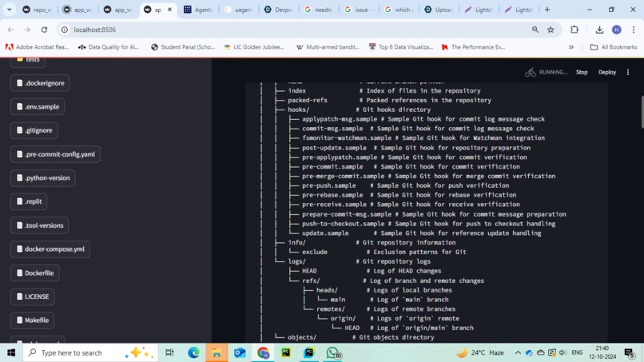Switch to the Upload browser tab
This screenshot has height=362, width=644.
tap(439, 10)
